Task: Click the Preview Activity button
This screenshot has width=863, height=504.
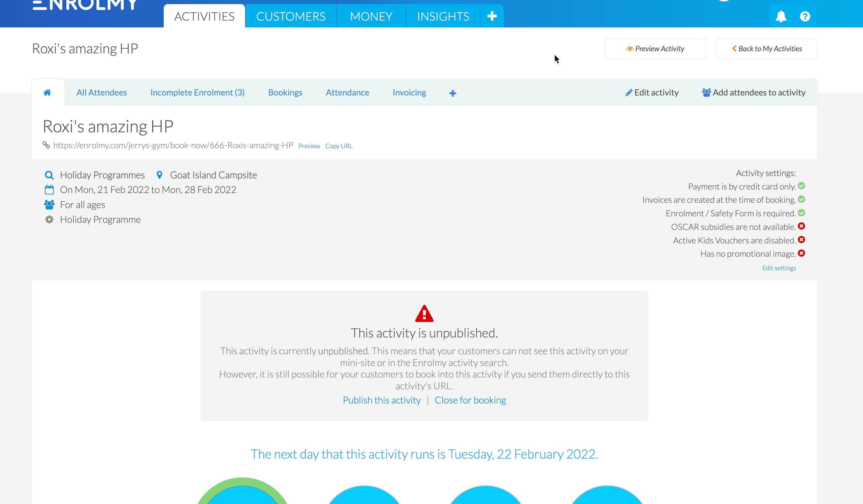Action: [x=655, y=49]
